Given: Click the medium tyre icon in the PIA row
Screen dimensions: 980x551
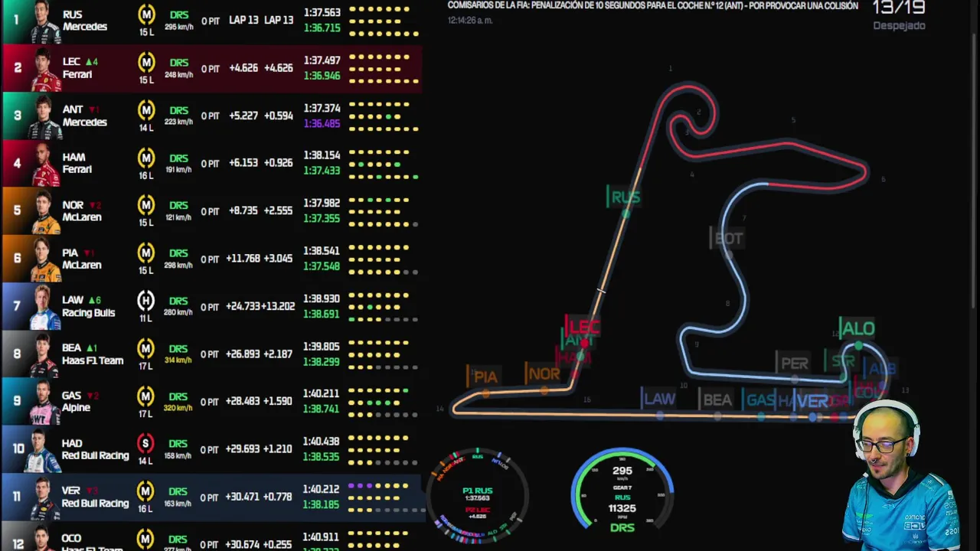Looking at the screenshot, I should [x=145, y=253].
